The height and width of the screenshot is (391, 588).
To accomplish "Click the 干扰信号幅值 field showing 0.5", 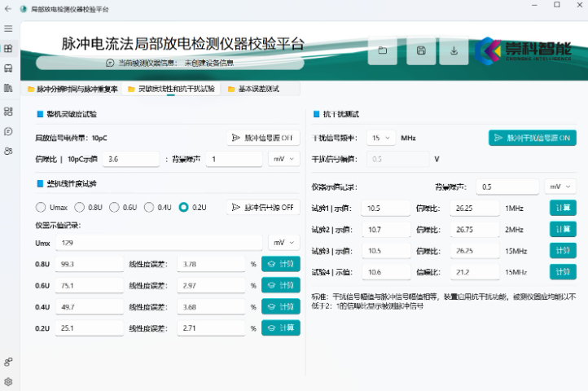I will pyautogui.click(x=398, y=159).
